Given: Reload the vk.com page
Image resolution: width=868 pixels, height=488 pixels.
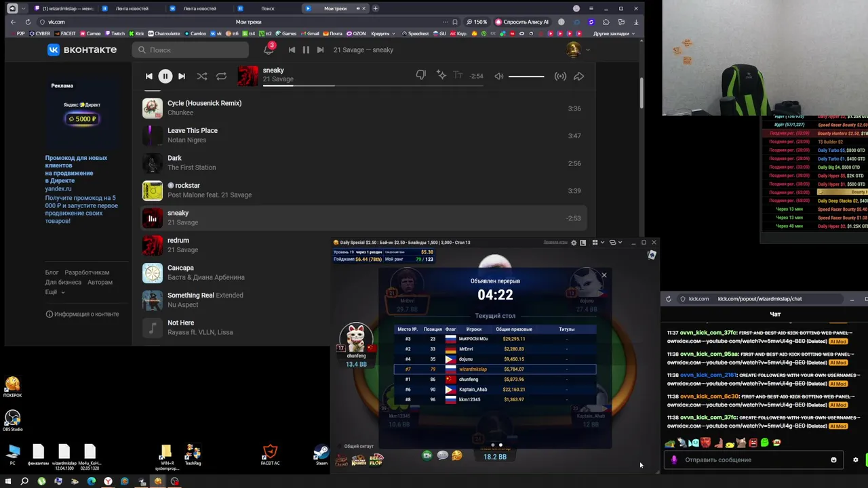Looking at the screenshot, I should (x=26, y=22).
